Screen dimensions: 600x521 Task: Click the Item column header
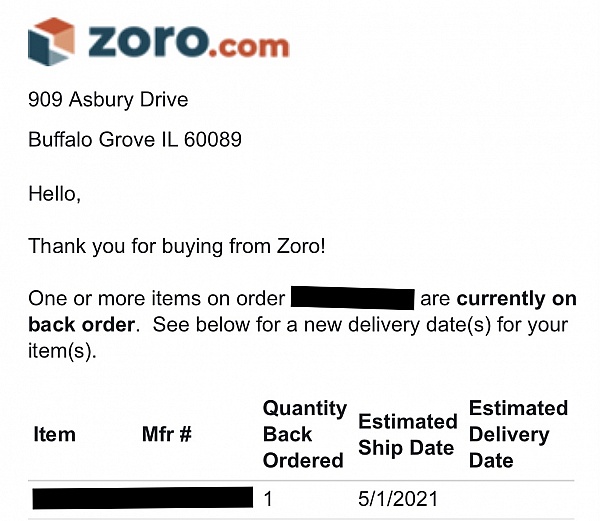click(x=54, y=435)
